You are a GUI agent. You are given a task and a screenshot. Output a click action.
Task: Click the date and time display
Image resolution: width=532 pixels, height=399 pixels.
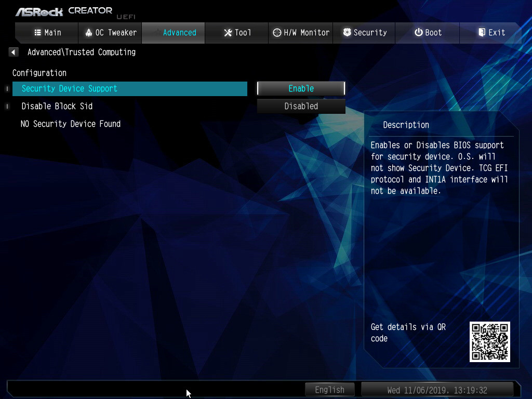(437, 390)
